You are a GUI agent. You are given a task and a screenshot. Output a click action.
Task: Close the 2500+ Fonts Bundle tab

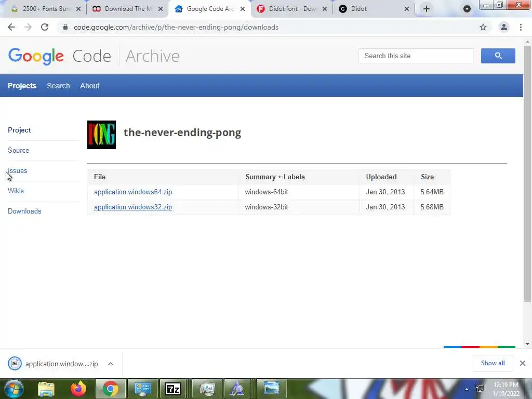[78, 9]
